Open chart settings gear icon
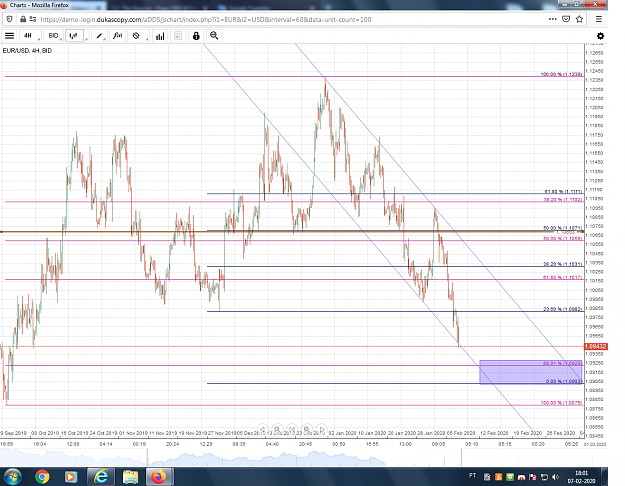 click(x=600, y=36)
